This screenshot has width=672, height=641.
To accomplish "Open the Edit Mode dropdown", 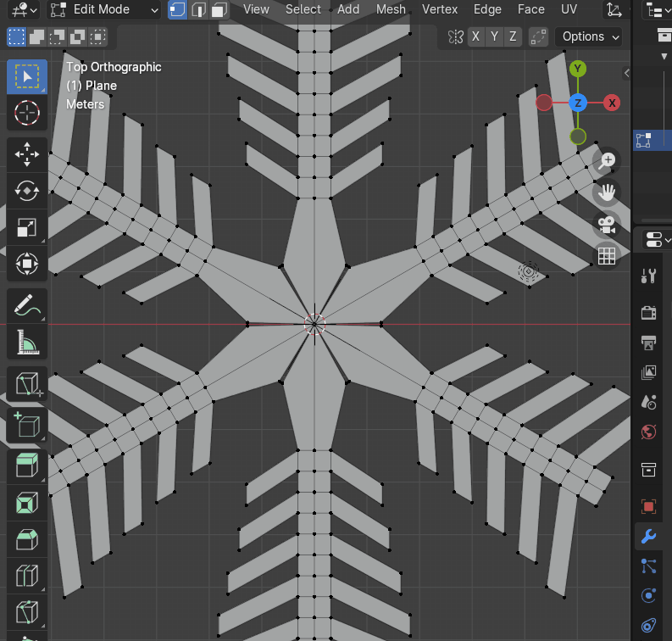I will pyautogui.click(x=103, y=9).
